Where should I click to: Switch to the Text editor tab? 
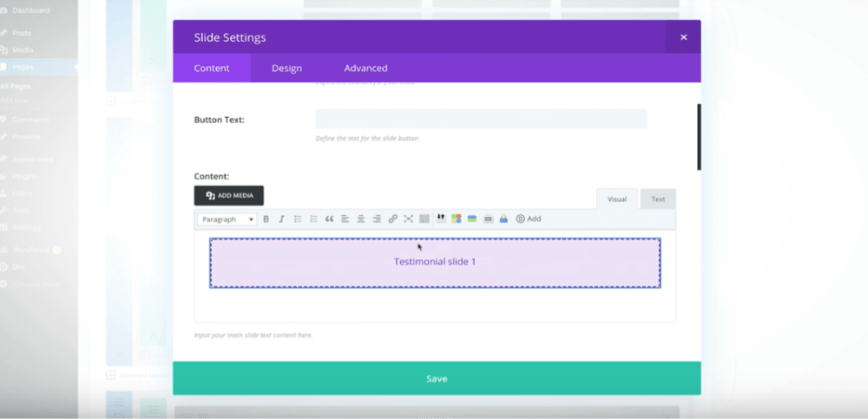pyautogui.click(x=658, y=200)
